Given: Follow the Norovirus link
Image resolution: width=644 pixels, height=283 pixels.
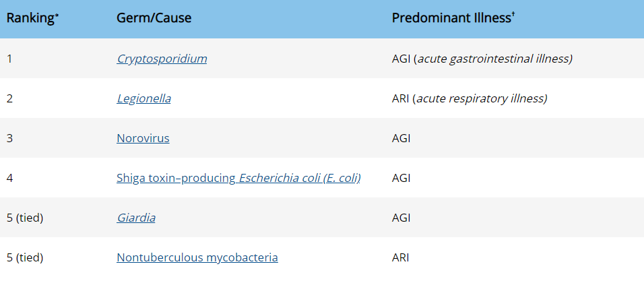Looking at the screenshot, I should point(143,138).
